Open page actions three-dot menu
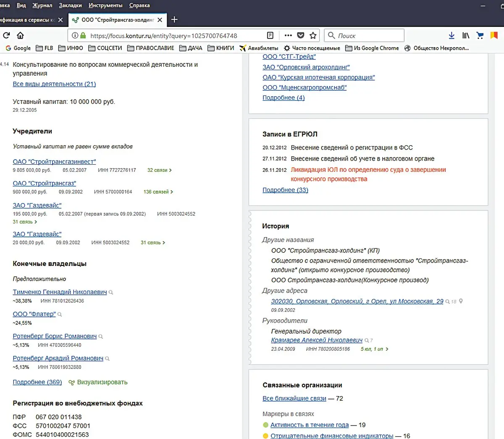The height and width of the screenshot is (439, 504). coord(288,36)
